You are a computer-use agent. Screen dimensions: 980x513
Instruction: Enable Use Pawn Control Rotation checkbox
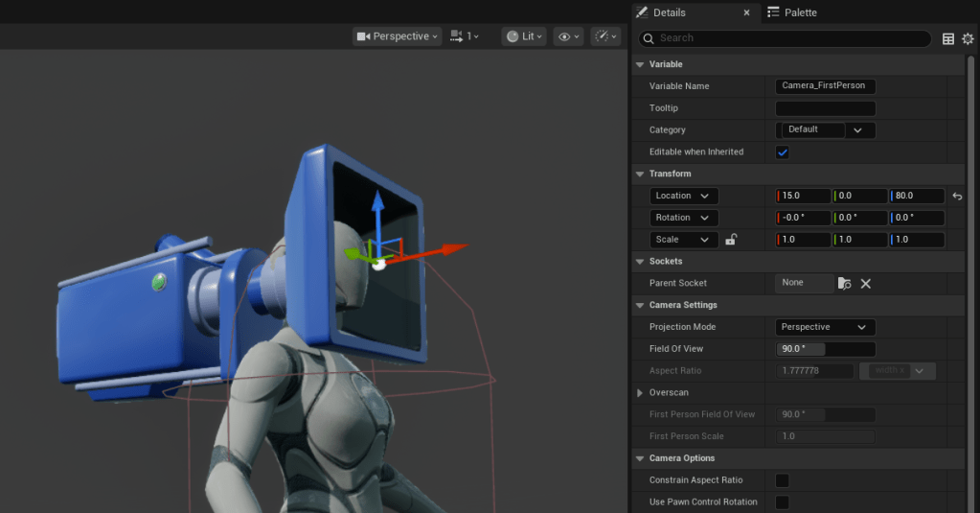pos(782,502)
